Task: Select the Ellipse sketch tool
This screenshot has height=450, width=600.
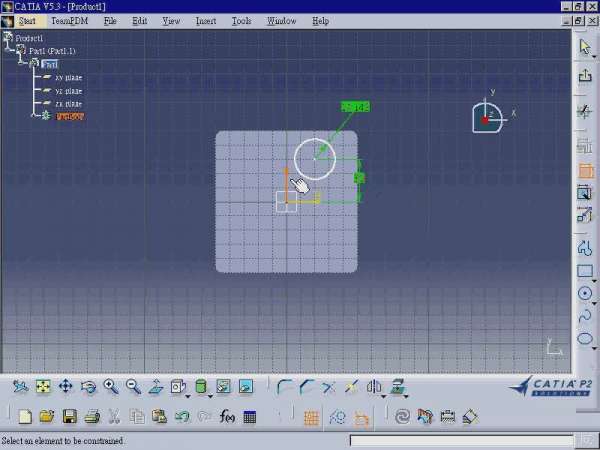Action: click(585, 339)
